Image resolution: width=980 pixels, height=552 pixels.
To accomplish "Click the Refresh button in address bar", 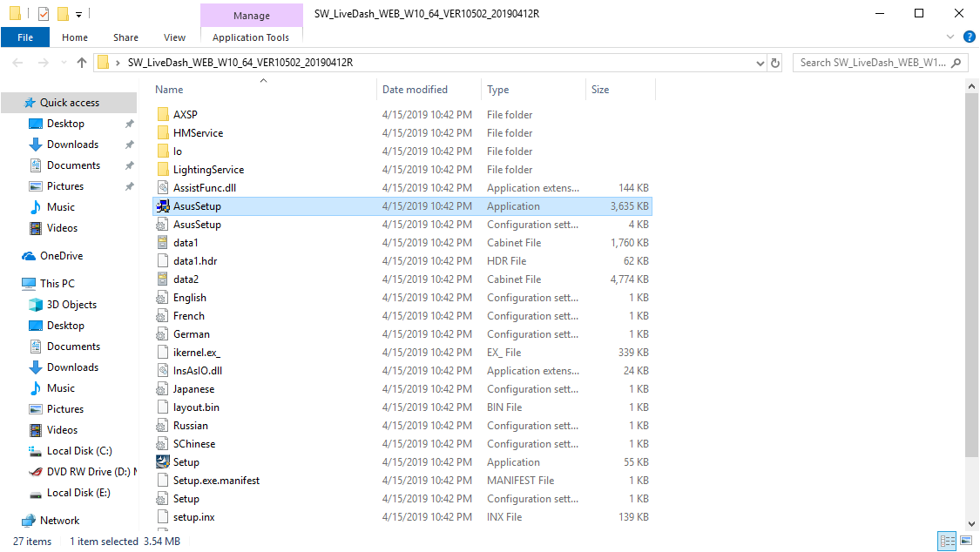I will (775, 63).
